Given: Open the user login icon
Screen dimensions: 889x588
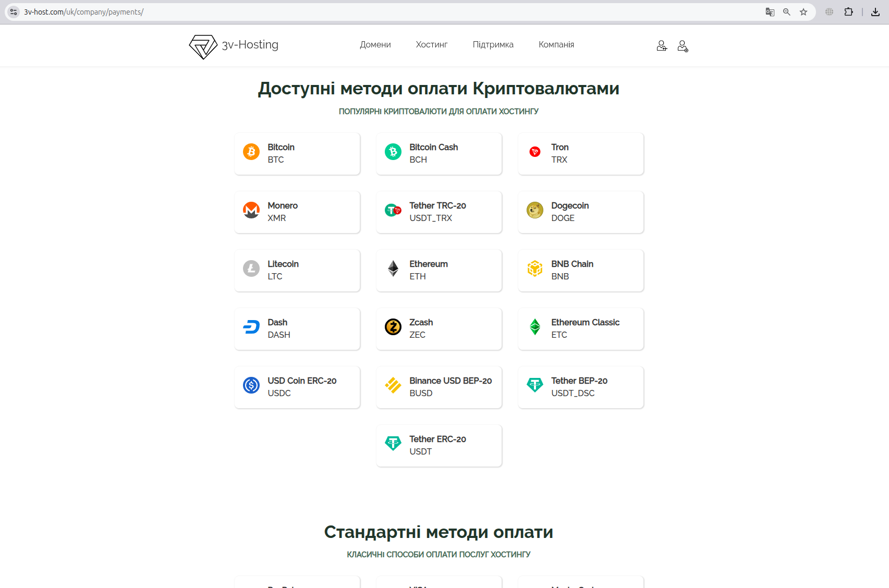Looking at the screenshot, I should tap(662, 46).
